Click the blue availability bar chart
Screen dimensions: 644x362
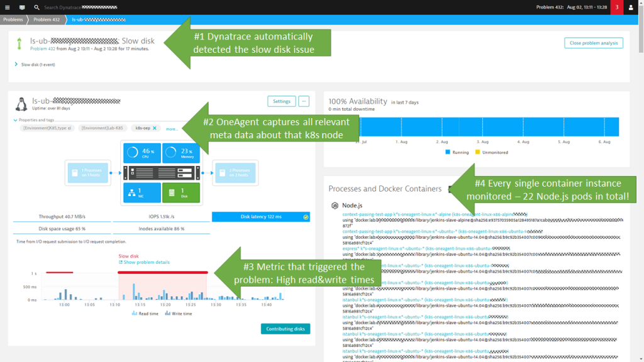[489, 127]
